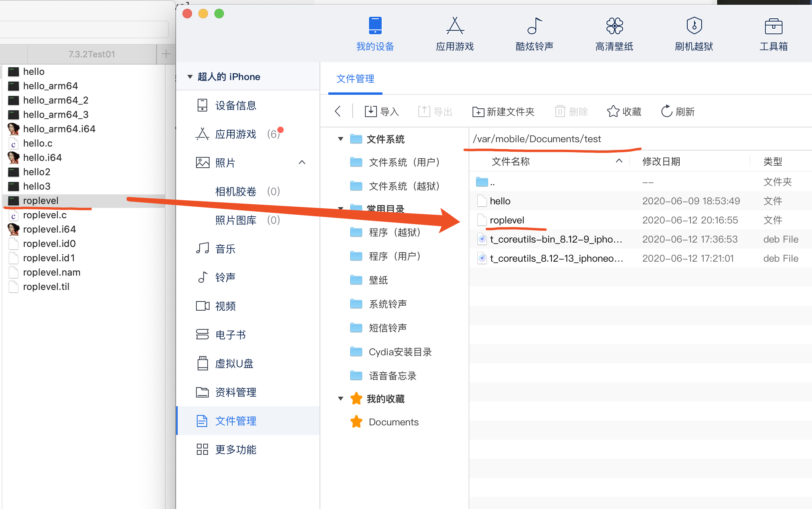Select hello_arm64.i64 in Finder window
Screen dimensions: 812x509
84,129
